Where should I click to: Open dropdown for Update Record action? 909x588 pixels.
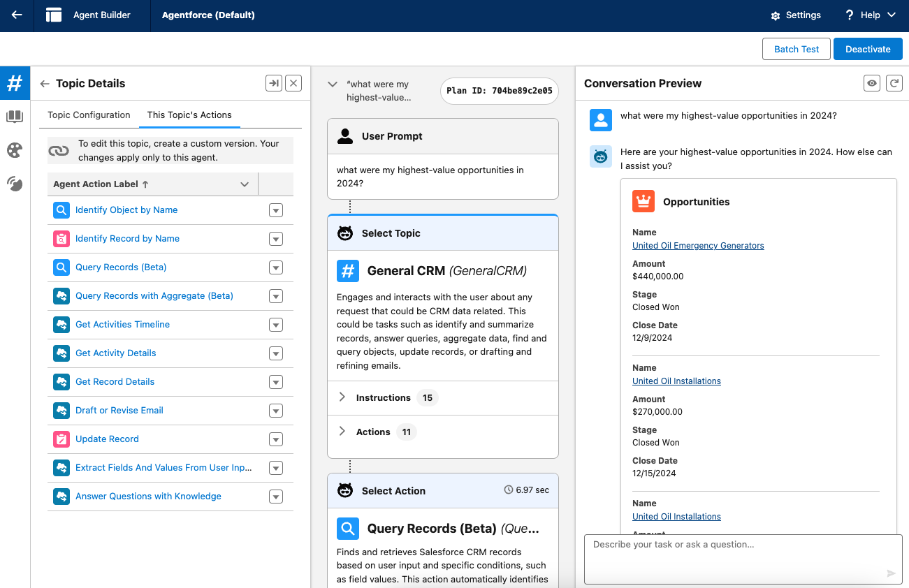[x=276, y=439]
